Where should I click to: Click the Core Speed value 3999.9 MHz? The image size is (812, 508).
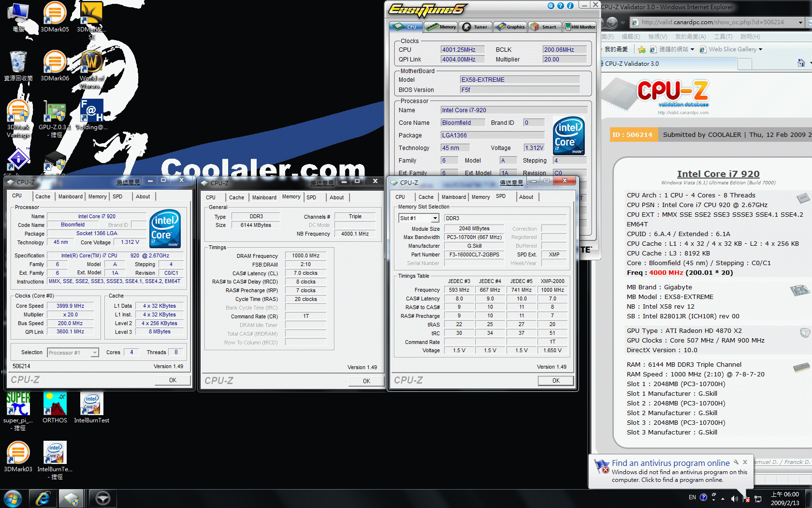tap(71, 306)
